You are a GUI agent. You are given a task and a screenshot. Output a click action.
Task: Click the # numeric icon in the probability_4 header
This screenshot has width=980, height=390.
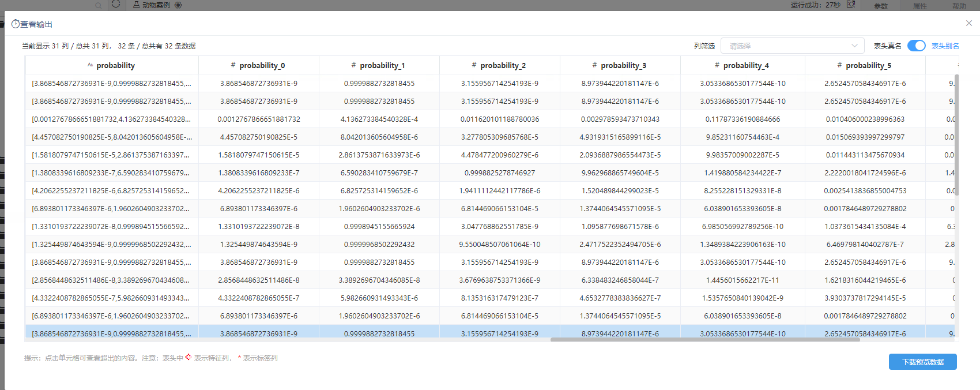coord(717,65)
